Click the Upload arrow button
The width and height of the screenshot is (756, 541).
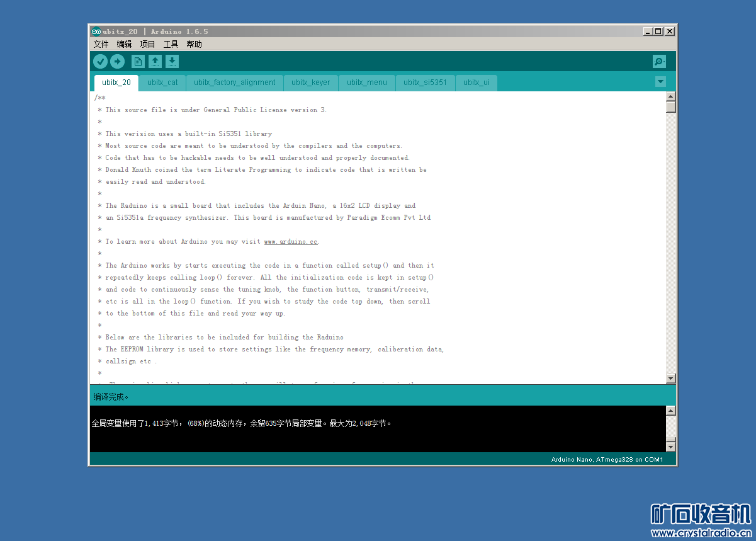pos(117,61)
